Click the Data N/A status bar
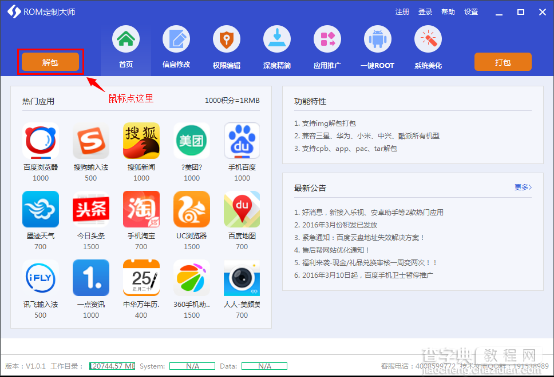Screen dimensions: 554x377 (264, 366)
